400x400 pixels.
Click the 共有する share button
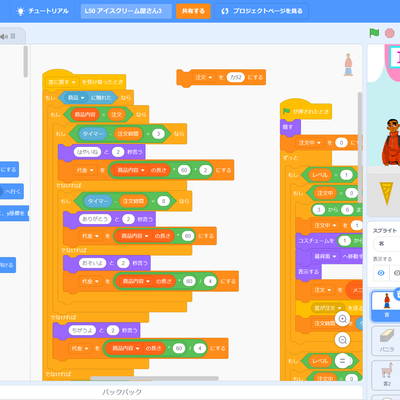click(193, 11)
